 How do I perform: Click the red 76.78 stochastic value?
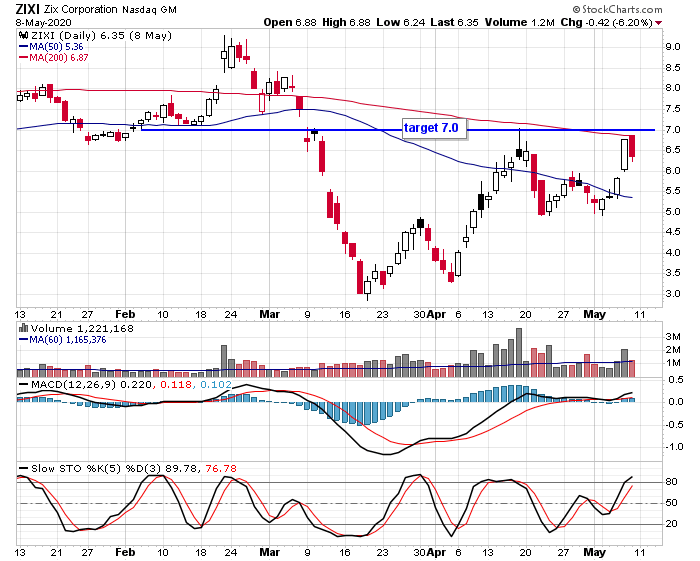(221, 469)
